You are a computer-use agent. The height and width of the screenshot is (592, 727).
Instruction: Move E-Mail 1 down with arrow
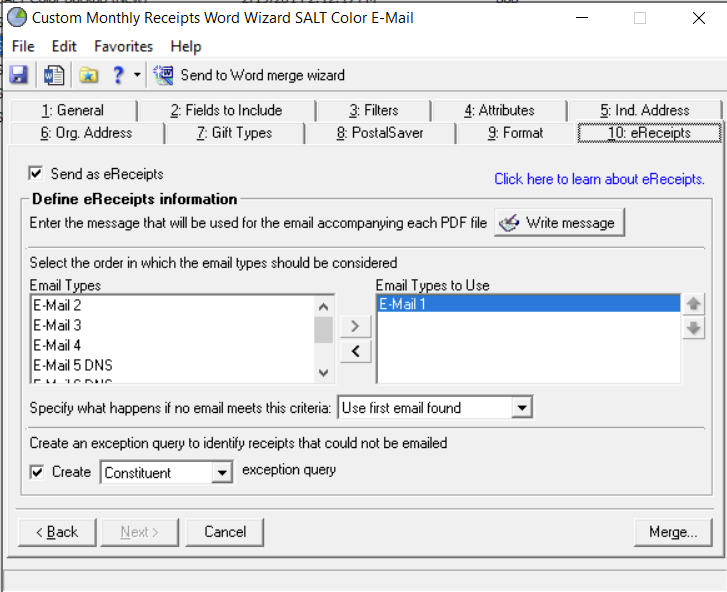point(694,328)
